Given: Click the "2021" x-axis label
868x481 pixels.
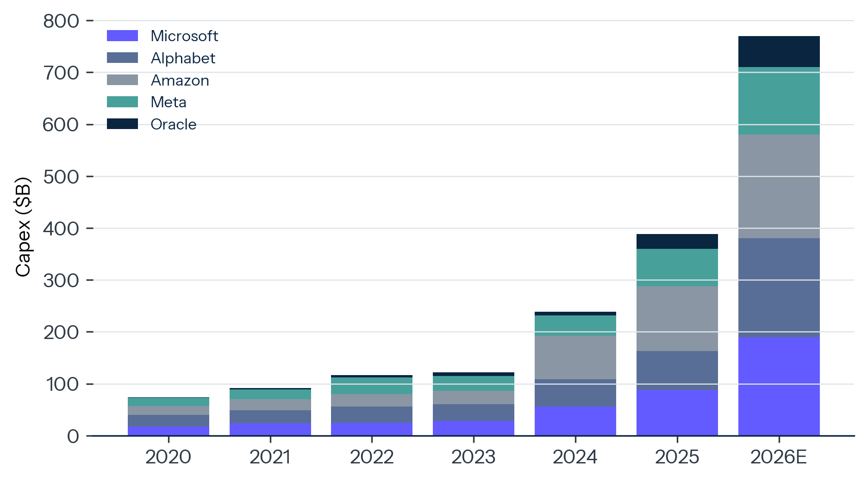Looking at the screenshot, I should pyautogui.click(x=270, y=457).
